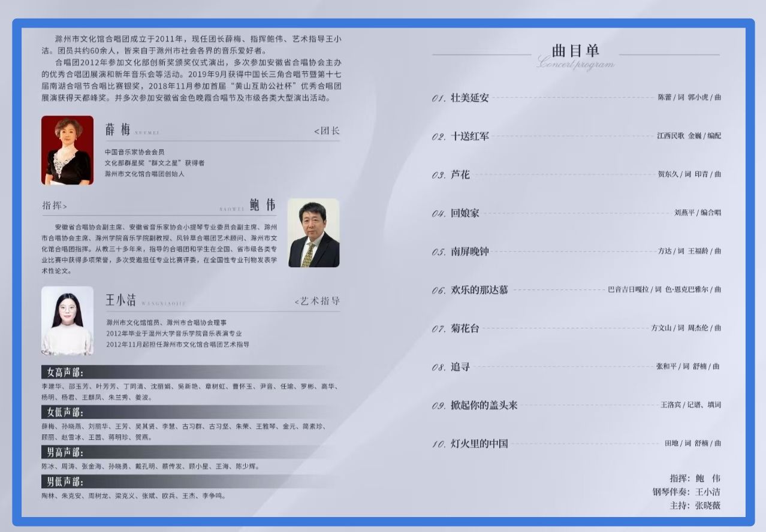The height and width of the screenshot is (532, 766).
Task: Click the line '2012年毕业于温州大学音乐学院音乐表演专业'
Action: click(174, 333)
